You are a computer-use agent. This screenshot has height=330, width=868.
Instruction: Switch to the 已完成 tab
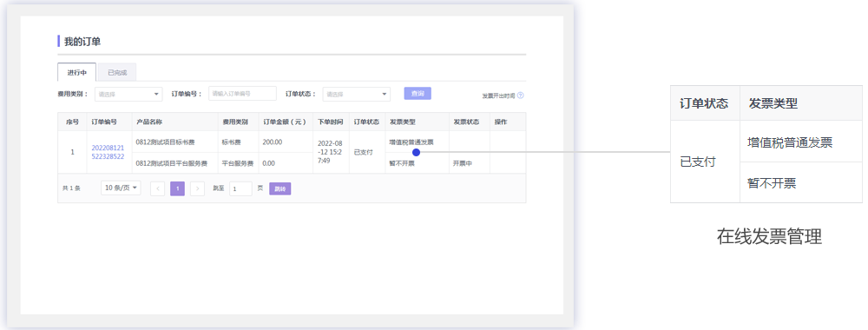pos(117,73)
